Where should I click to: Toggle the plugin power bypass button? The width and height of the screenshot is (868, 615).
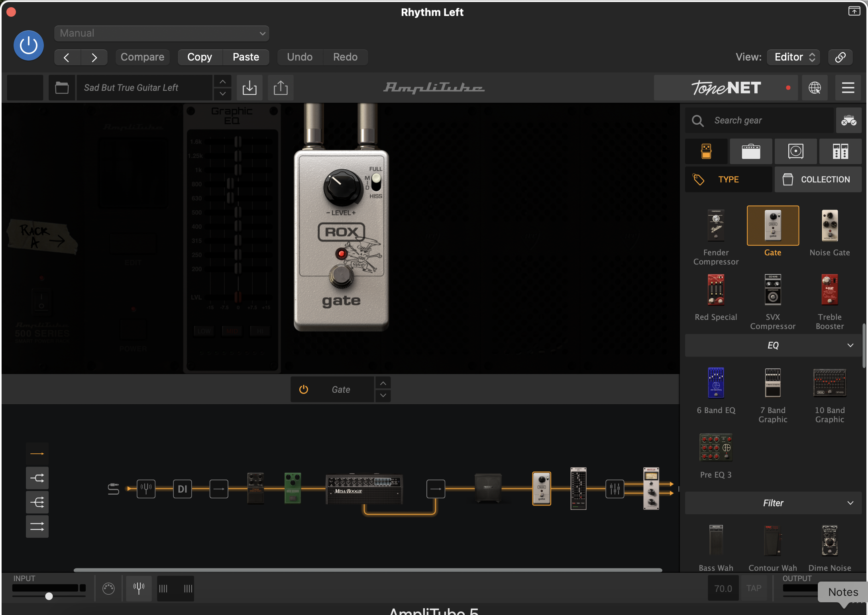tap(29, 45)
